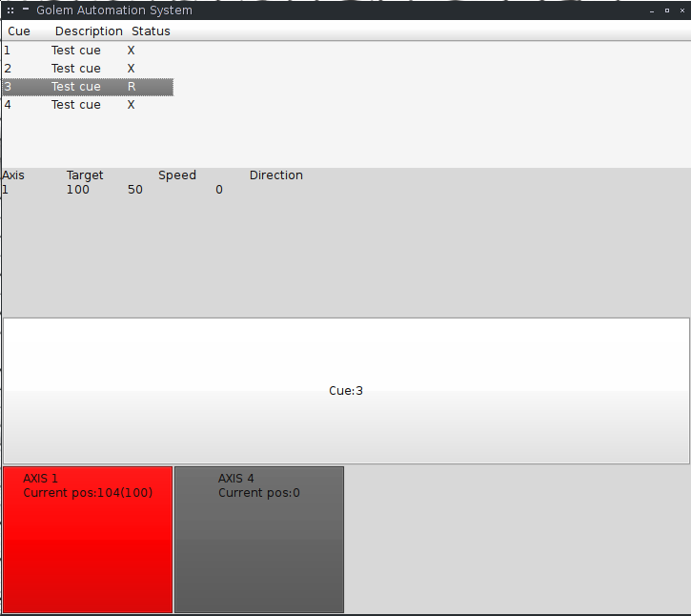Click the Speed value 50
This screenshot has width=691, height=616.
click(x=134, y=190)
